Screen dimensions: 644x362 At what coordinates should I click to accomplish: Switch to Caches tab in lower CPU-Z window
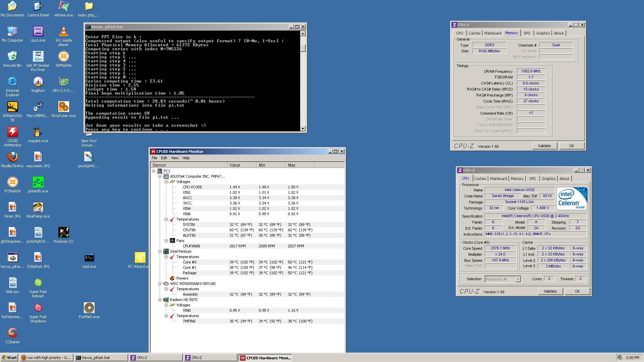[480, 179]
